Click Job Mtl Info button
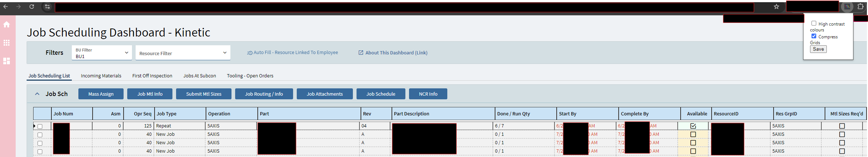Screen dimensions: 868x157 click(150, 94)
